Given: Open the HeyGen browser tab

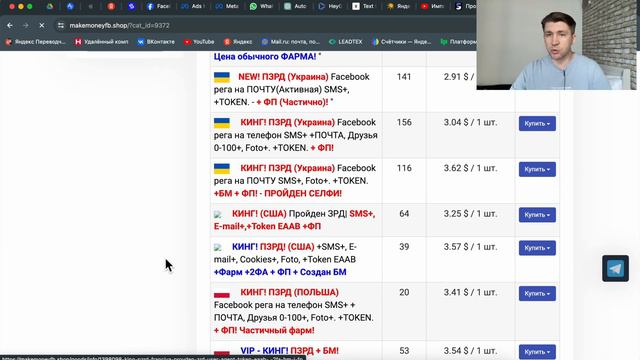Looking at the screenshot, I should click(x=330, y=7).
